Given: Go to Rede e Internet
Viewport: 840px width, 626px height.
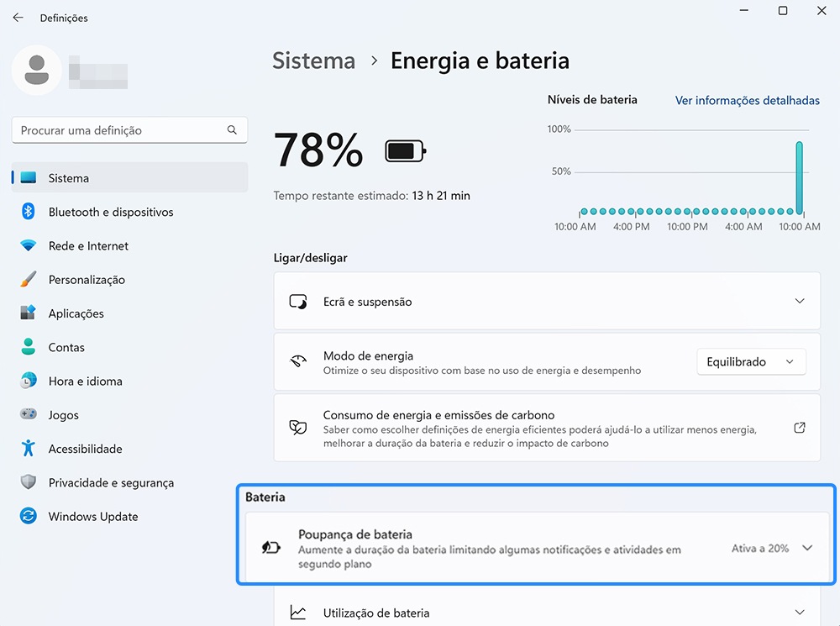Looking at the screenshot, I should click(x=129, y=245).
